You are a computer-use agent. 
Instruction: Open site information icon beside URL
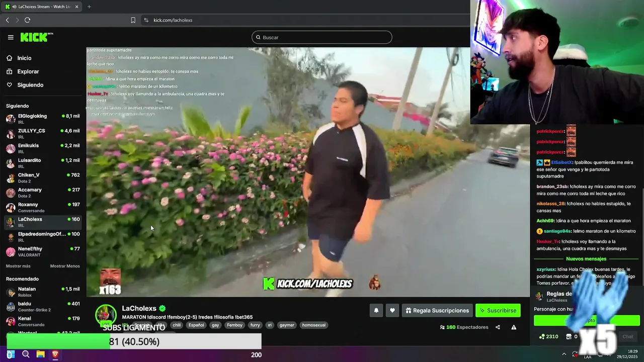(x=146, y=20)
